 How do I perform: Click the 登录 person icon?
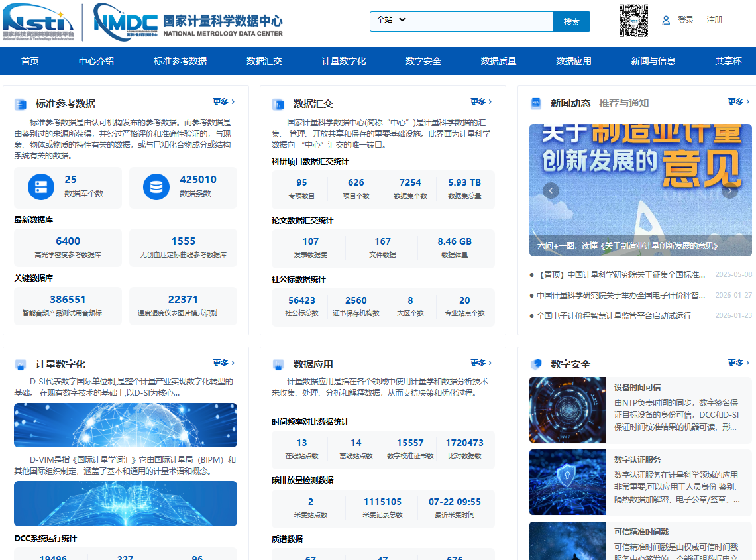665,20
